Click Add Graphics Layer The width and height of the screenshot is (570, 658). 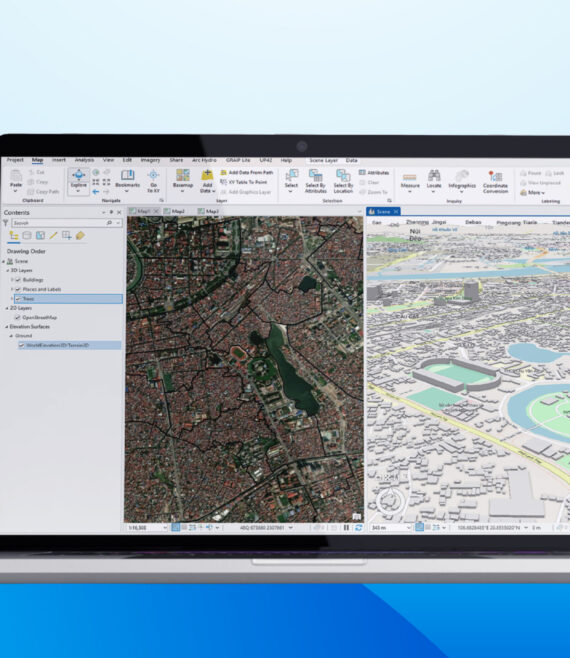point(246,192)
